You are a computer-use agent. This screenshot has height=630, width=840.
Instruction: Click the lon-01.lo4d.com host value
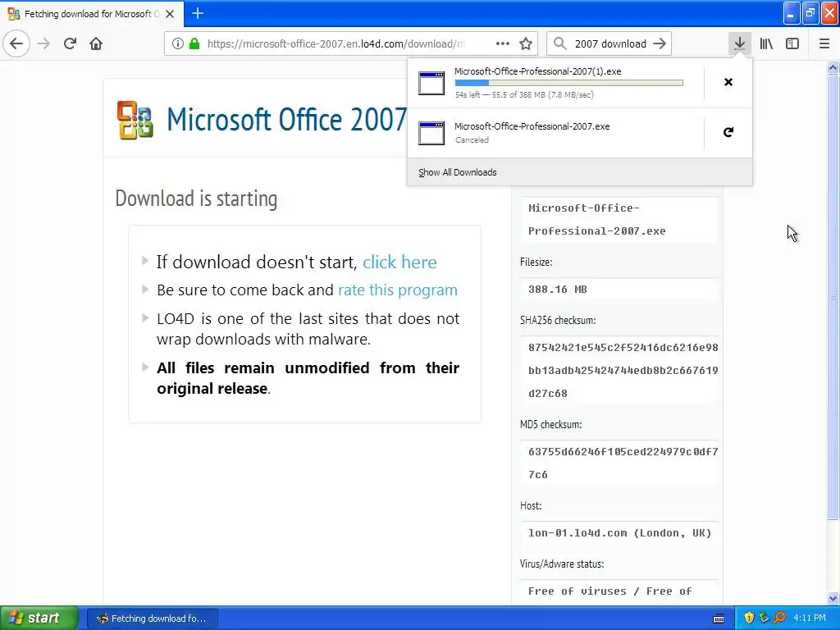(620, 533)
